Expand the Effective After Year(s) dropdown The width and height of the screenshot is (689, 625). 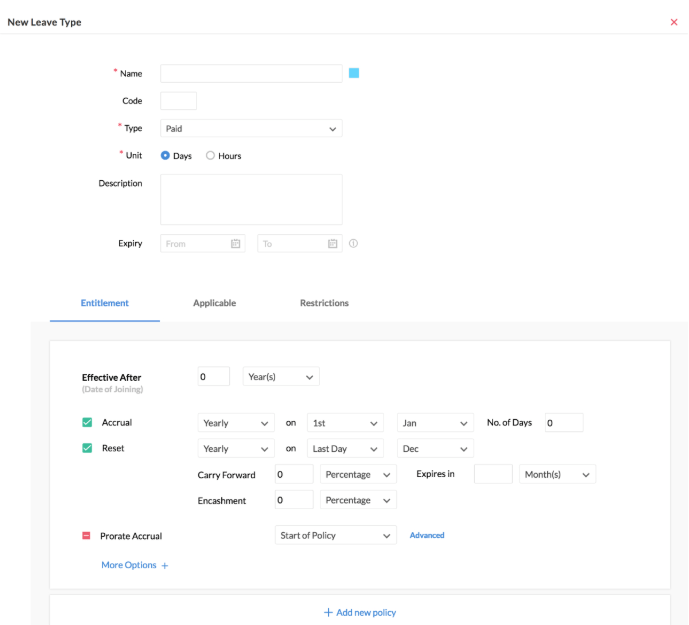[x=281, y=377]
